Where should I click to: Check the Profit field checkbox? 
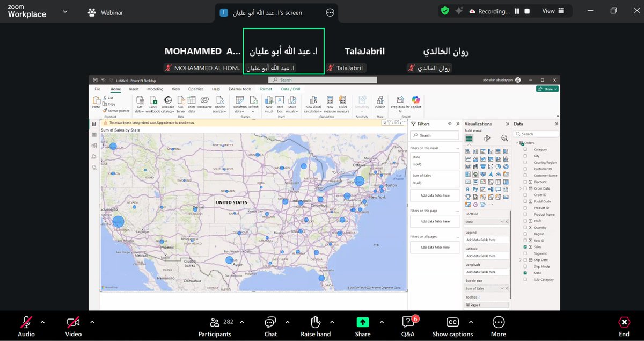tap(525, 221)
